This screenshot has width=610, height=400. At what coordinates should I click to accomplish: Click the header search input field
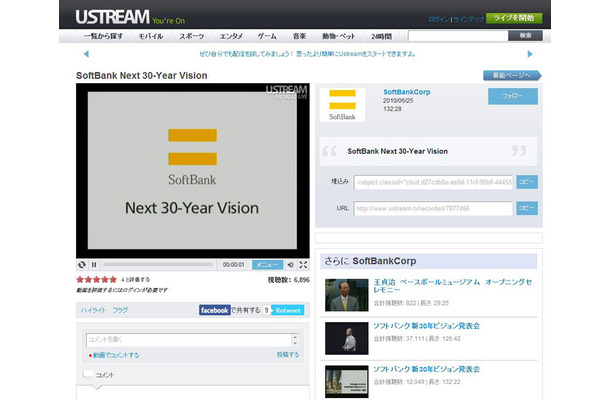458,36
